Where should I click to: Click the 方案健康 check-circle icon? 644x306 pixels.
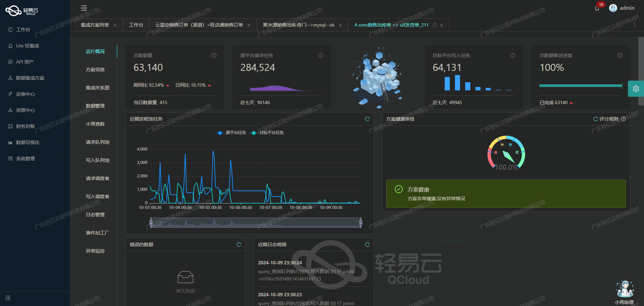(x=399, y=189)
